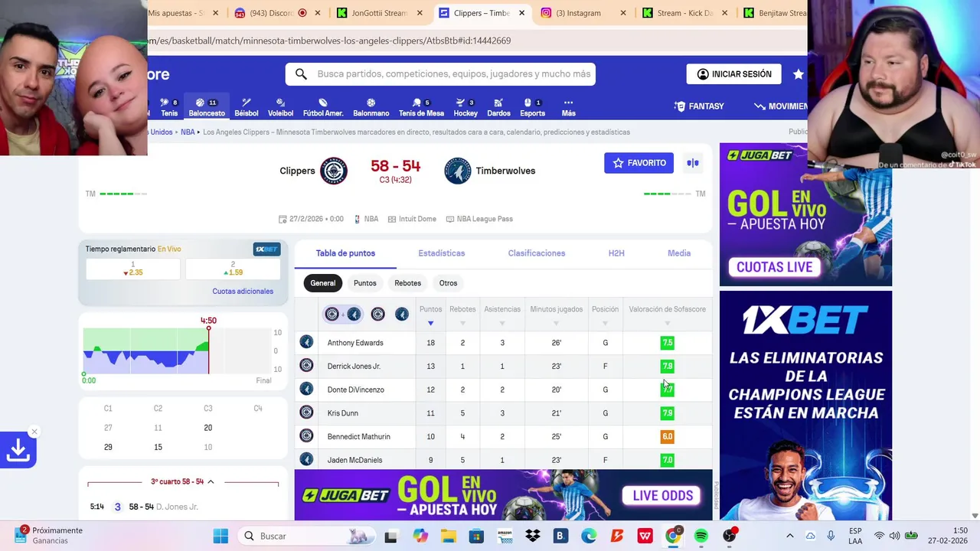Expand the system tray hidden icons chevron
Screen dimensions: 980x551
click(790, 536)
